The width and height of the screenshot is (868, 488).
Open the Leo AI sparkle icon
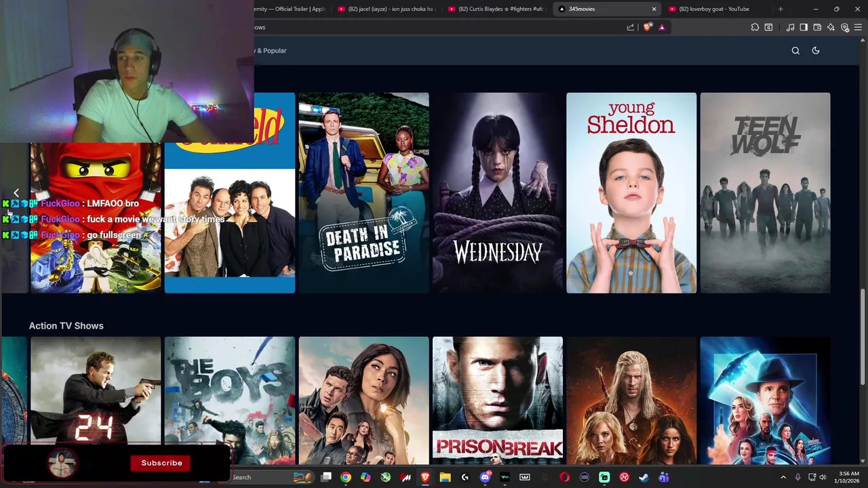coord(831,27)
